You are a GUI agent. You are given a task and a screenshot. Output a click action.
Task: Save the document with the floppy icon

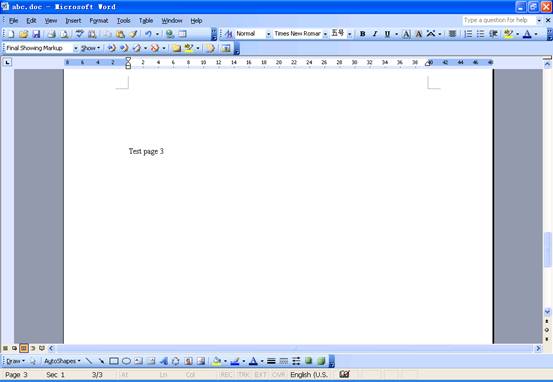[x=36, y=34]
